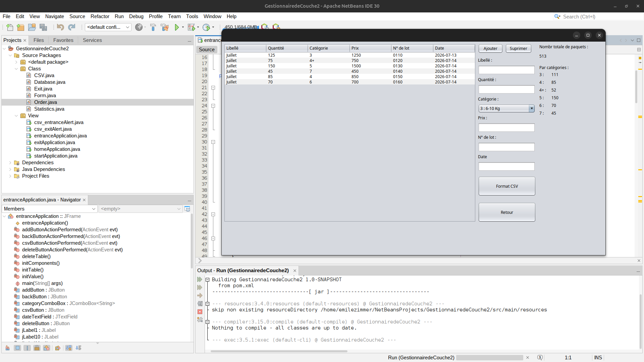
Task: Click the Build Project hammer icon
Action: click(x=153, y=27)
